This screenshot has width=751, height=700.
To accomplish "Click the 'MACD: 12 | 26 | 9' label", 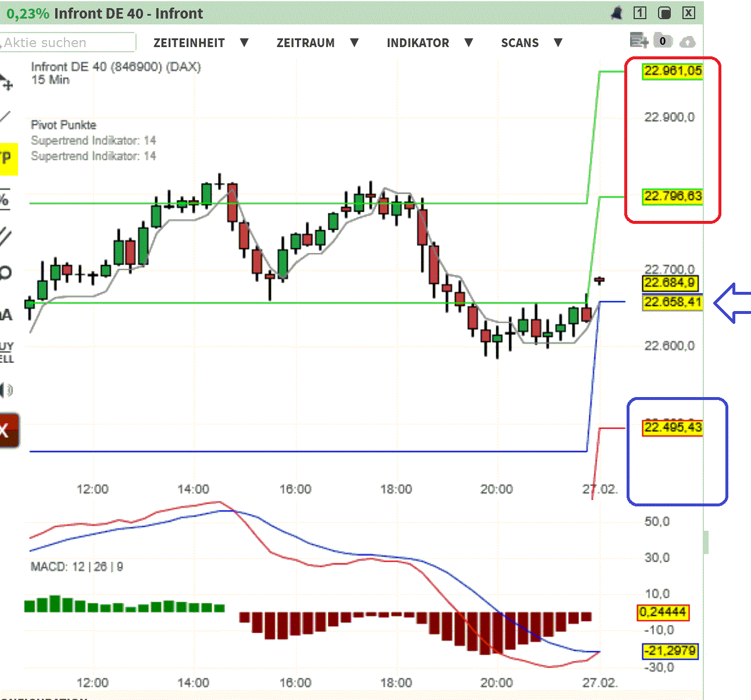I will point(77,566).
